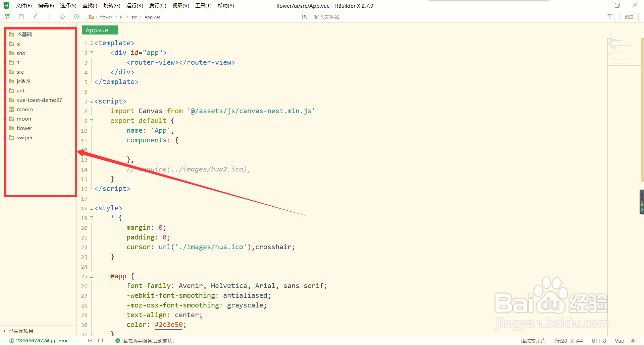644x345 pixels.
Task: Collapse the script block at line 7
Action: 91,101
